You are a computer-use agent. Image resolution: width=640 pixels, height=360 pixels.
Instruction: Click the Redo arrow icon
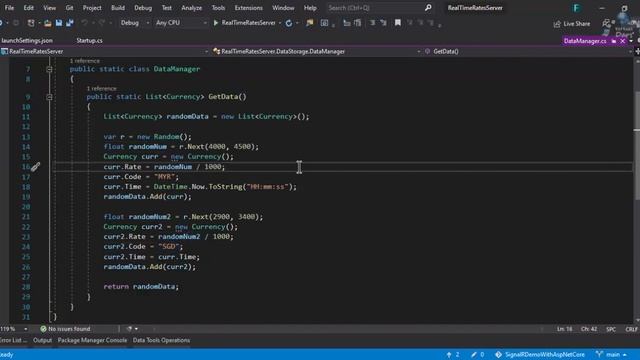(x=102, y=23)
